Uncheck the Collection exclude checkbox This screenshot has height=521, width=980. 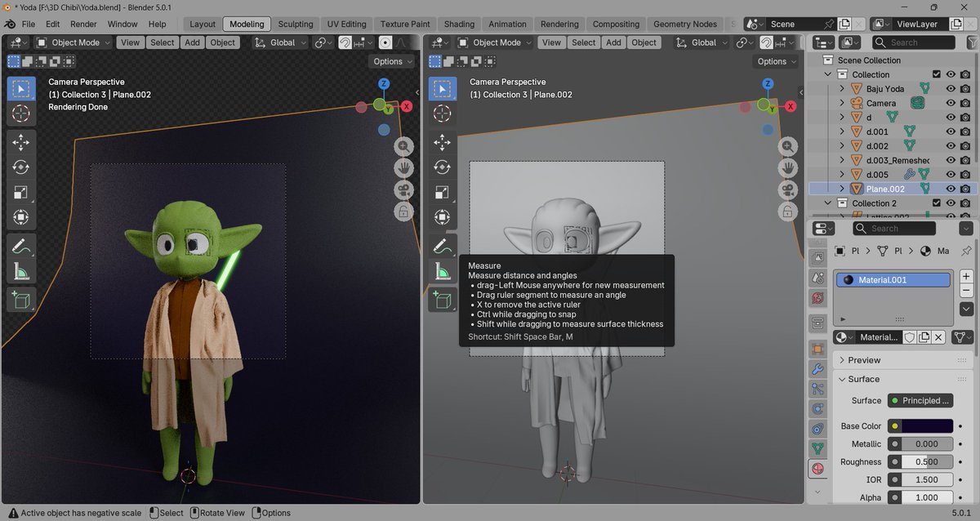(937, 74)
